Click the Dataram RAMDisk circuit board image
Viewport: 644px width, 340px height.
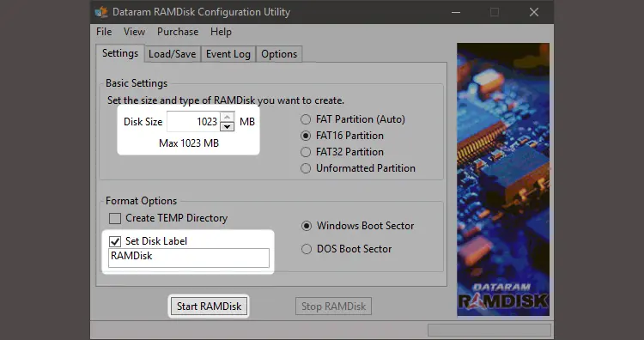[x=502, y=179]
